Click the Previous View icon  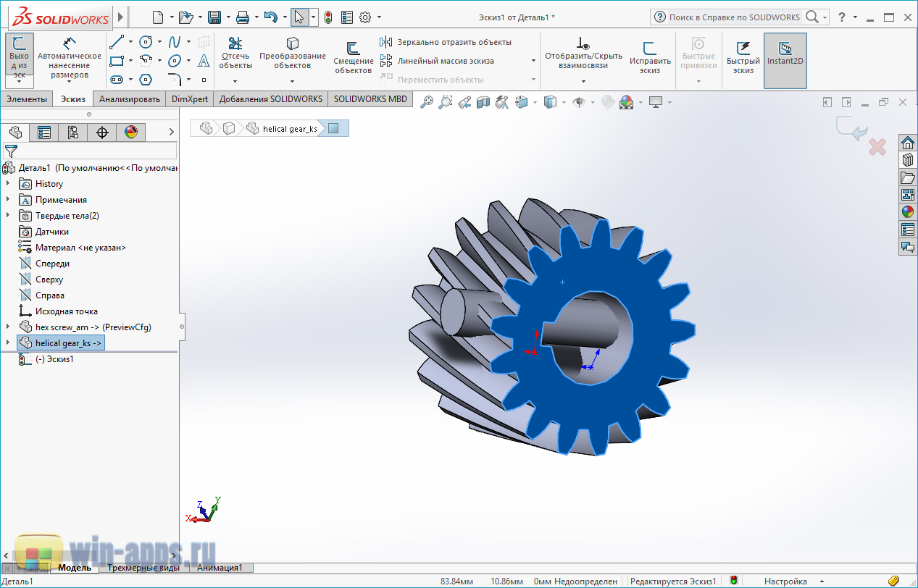click(464, 102)
